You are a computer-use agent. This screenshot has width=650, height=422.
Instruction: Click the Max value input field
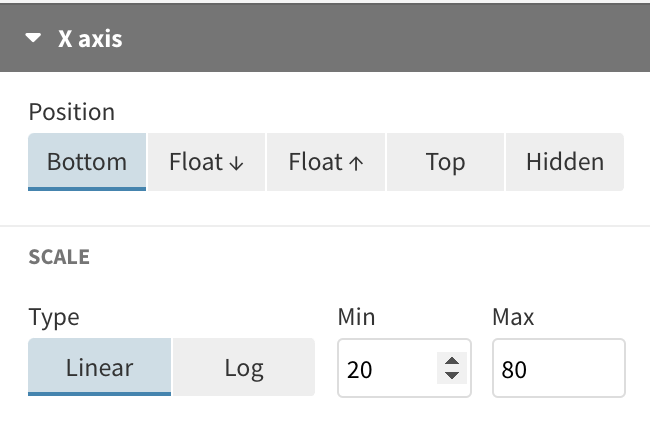pyautogui.click(x=558, y=369)
